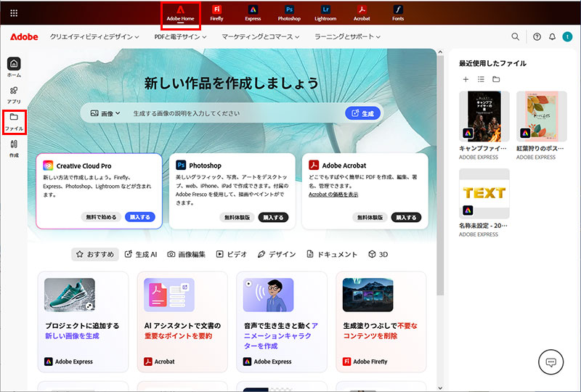Click the main page vertical scrollbar
This screenshot has height=392, width=581.
coord(440,181)
